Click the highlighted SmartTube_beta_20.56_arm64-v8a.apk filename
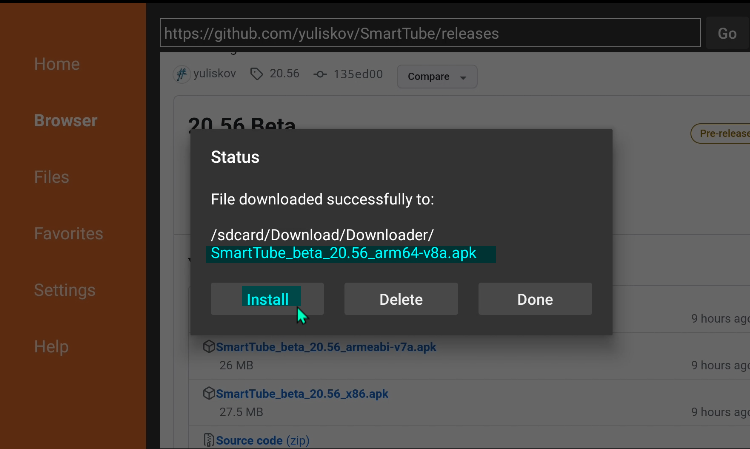 pyautogui.click(x=343, y=253)
